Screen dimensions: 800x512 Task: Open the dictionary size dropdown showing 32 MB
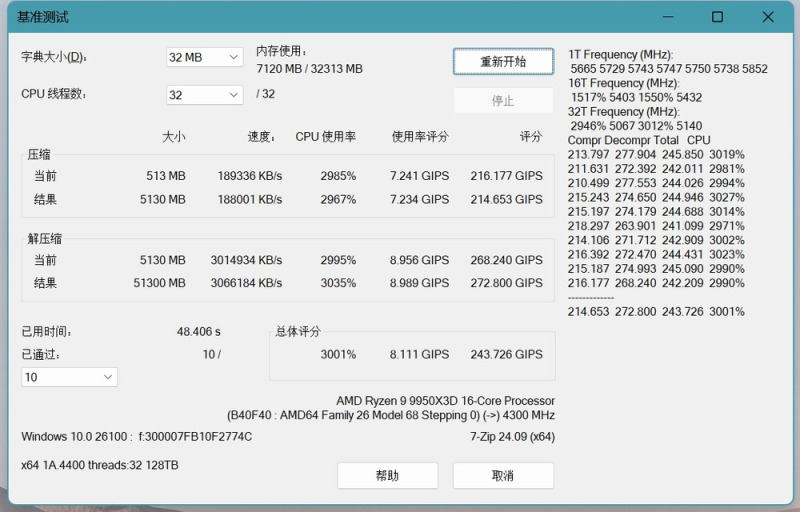204,57
